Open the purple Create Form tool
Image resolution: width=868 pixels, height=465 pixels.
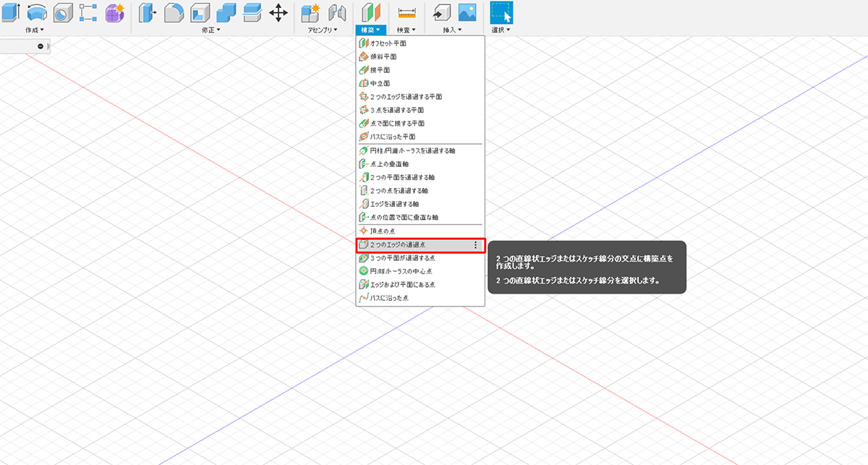click(114, 12)
